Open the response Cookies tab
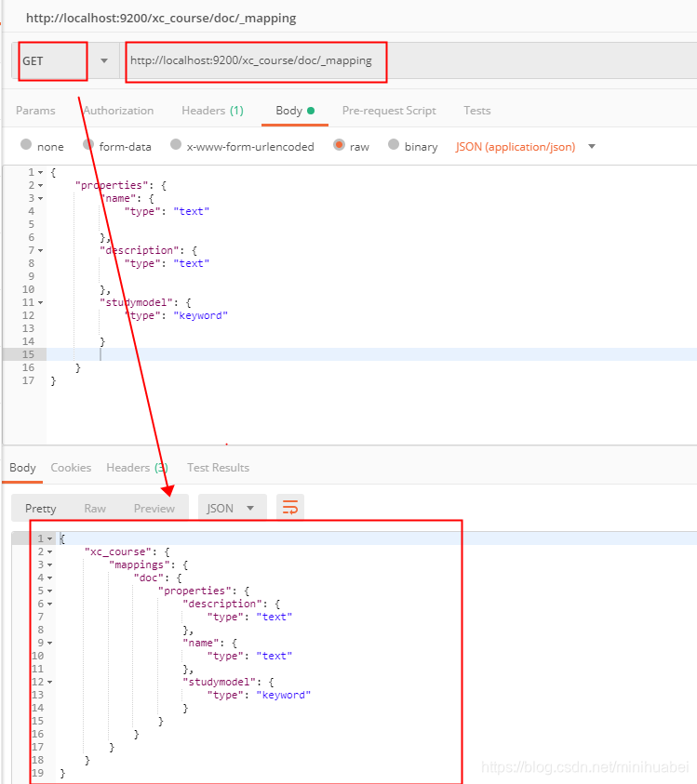697x784 pixels. [x=71, y=468]
